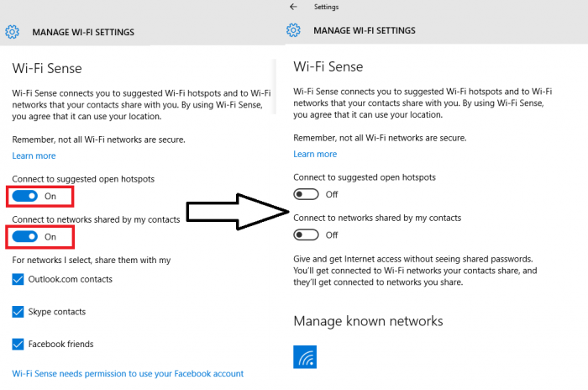Click the gear icon in the left panel header

click(12, 33)
